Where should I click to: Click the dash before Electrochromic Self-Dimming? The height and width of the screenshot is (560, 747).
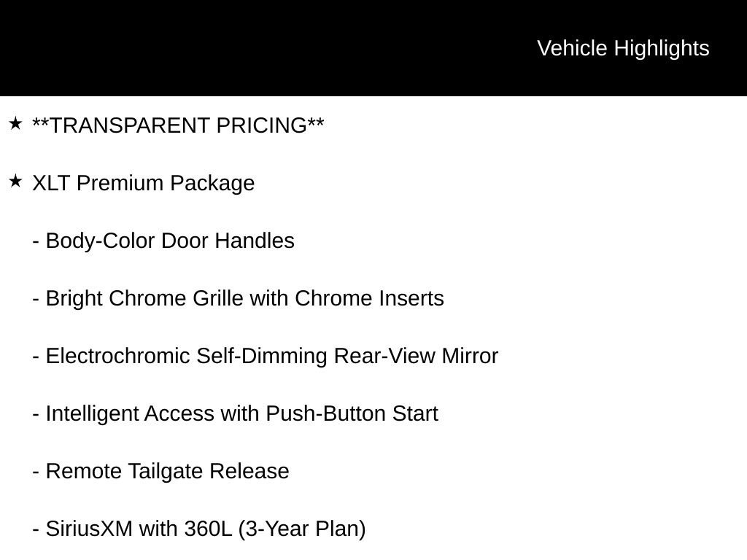pos(36,357)
